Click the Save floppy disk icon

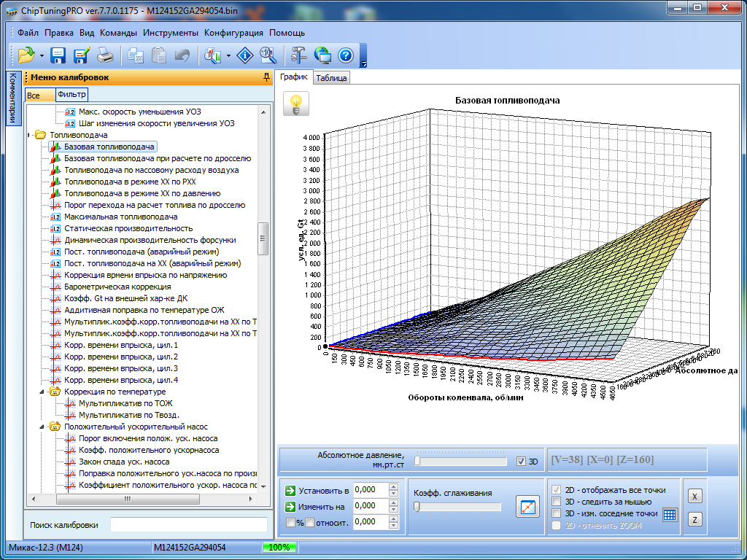pyautogui.click(x=58, y=55)
